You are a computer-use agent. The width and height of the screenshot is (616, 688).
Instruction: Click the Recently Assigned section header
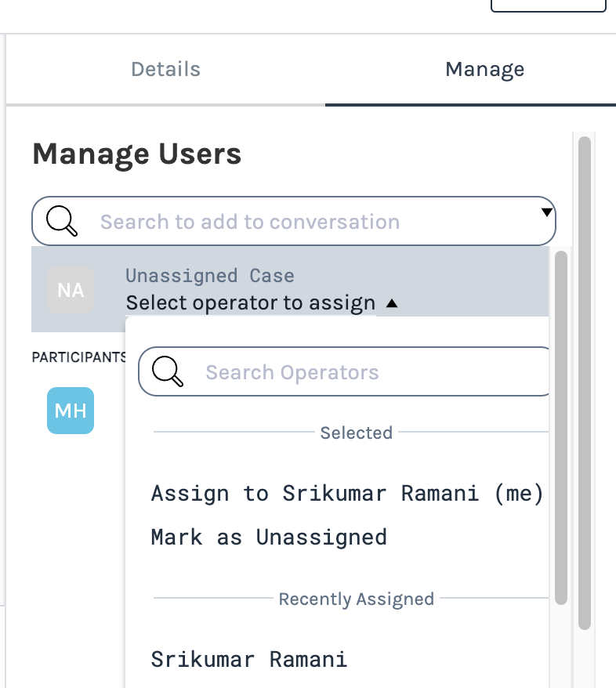(x=356, y=599)
